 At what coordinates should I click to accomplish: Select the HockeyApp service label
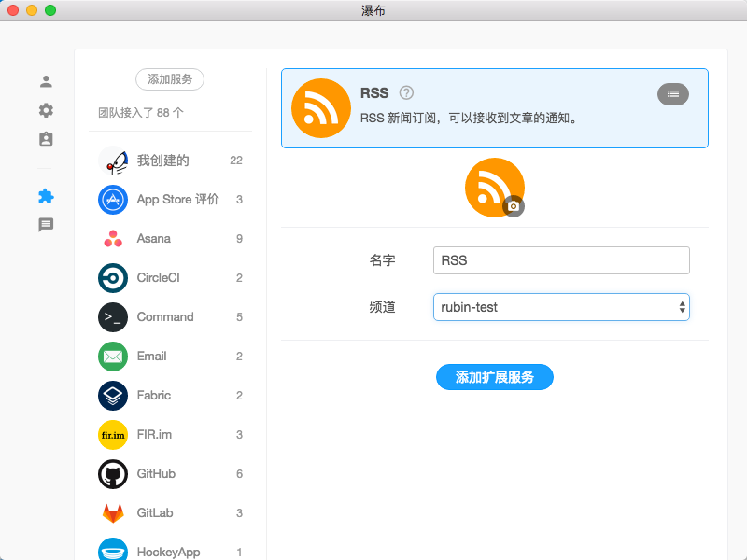click(x=169, y=553)
